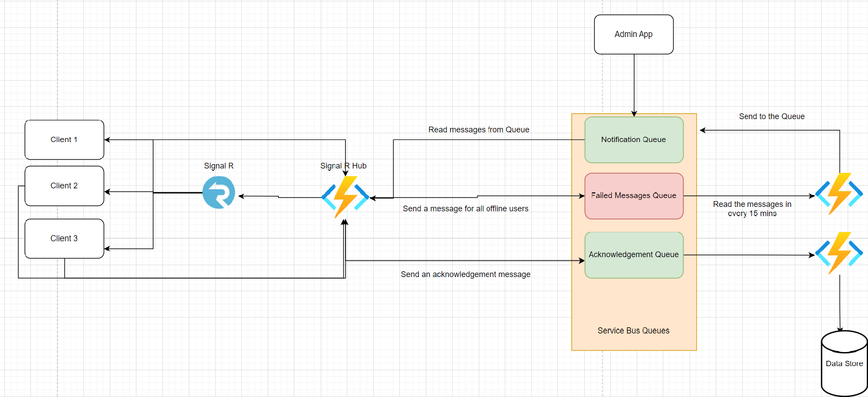Click the 'Send to the Queue' label
Viewport: 868px width, 397px height.
click(x=772, y=116)
